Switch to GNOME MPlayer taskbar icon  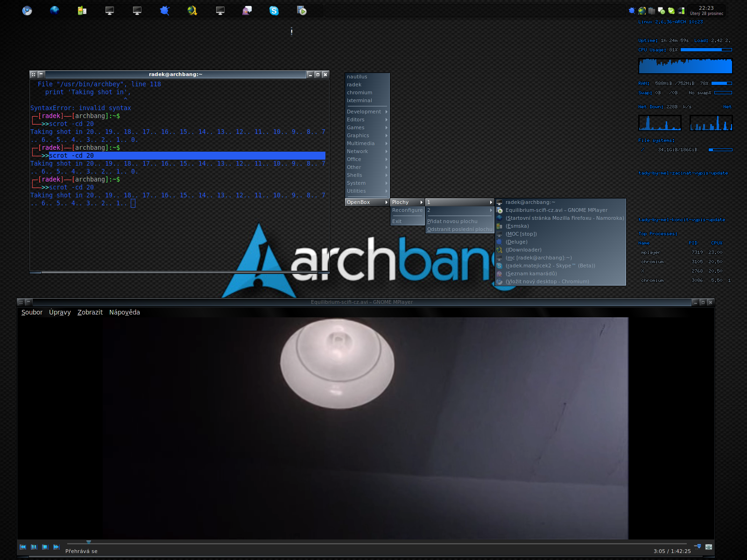302,10
